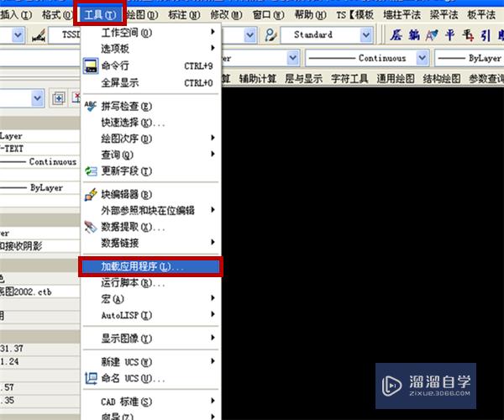Click the named UCS icon
Image resolution: width=504 pixels, height=420 pixels.
[x=91, y=379]
